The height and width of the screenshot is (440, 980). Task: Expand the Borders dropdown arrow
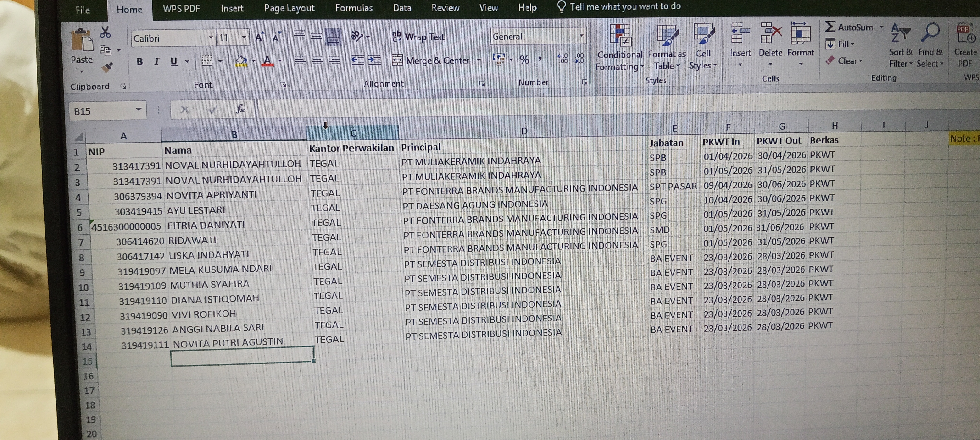[220, 61]
